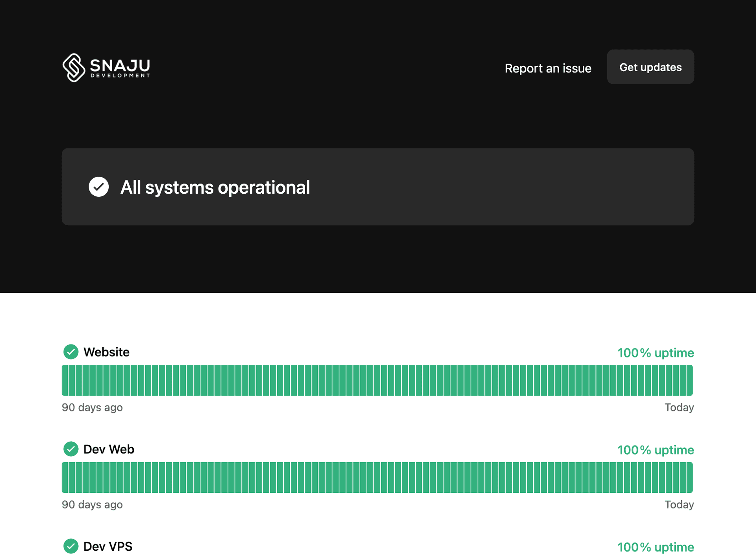The width and height of the screenshot is (756, 557).
Task: Click the green check icon beside Dev VPS
Action: (71, 546)
